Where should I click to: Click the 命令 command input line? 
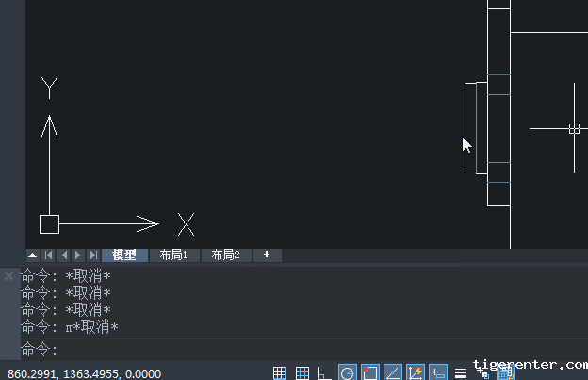[283, 350]
